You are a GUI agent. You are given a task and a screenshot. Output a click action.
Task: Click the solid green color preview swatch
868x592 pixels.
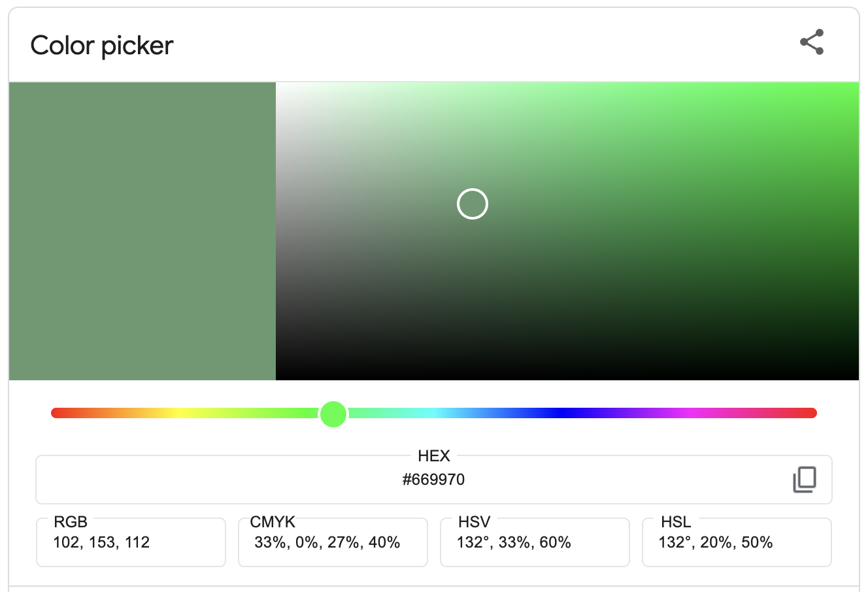(x=142, y=231)
